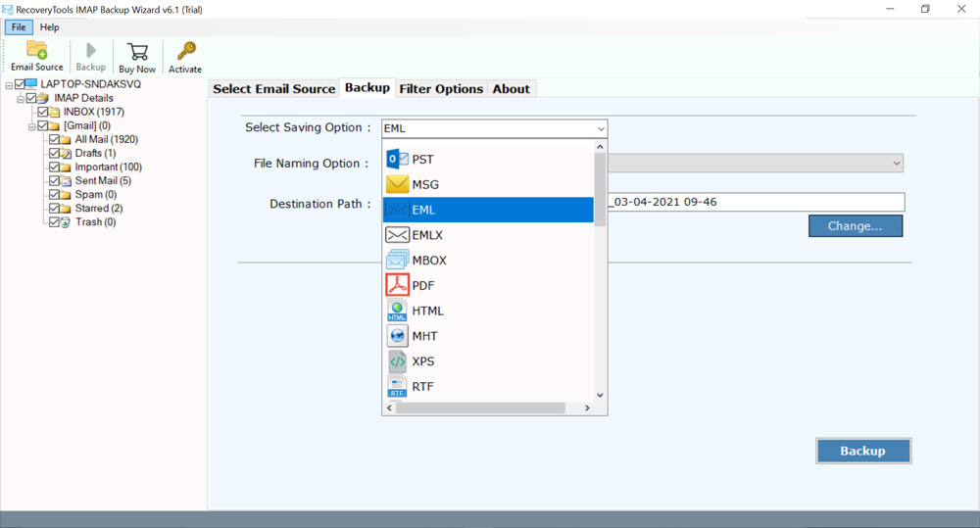Click the Drafts folder icon
This screenshot has width=980, height=528.
coord(66,153)
